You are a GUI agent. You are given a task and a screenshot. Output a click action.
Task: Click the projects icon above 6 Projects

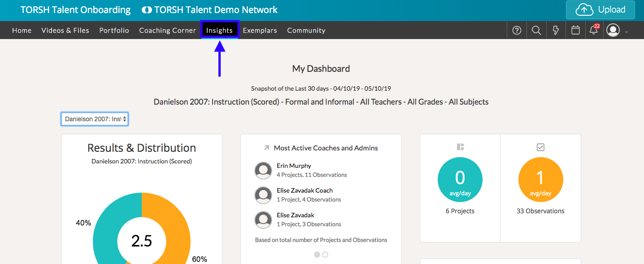click(x=460, y=147)
